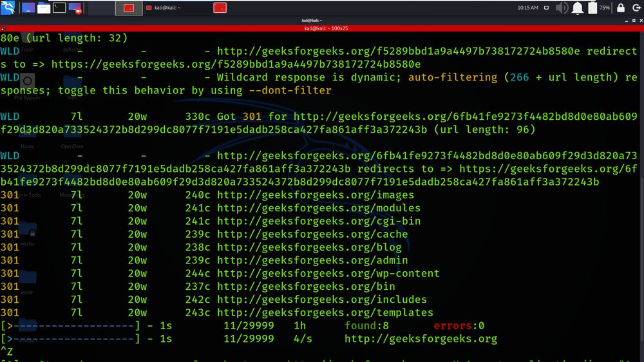
Task: Lock the screen with padlock icon
Action: 621,8
